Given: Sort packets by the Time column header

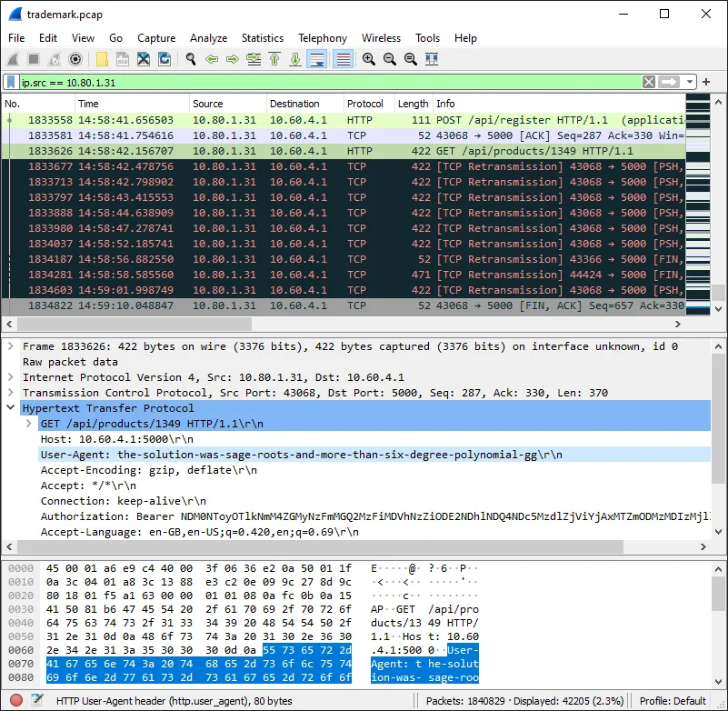Looking at the screenshot, I should click(x=132, y=104).
